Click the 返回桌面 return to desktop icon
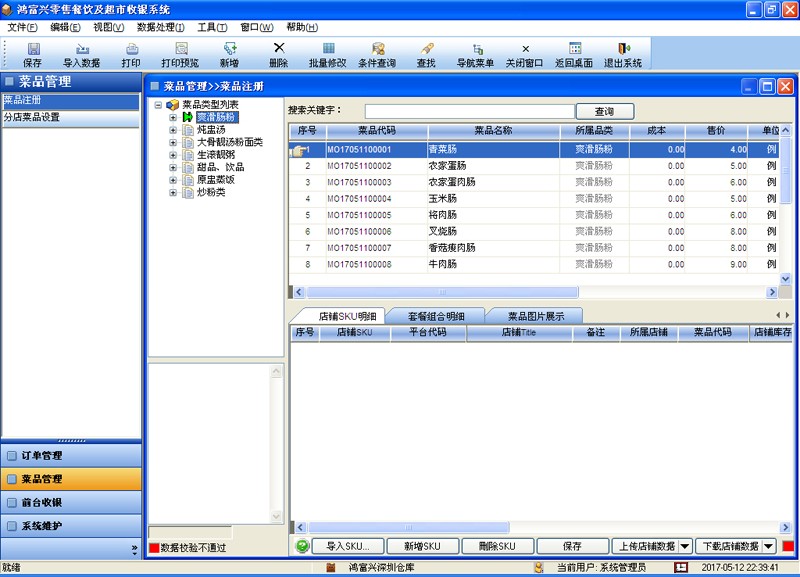Screen dimensions: 800x577 (x=574, y=54)
